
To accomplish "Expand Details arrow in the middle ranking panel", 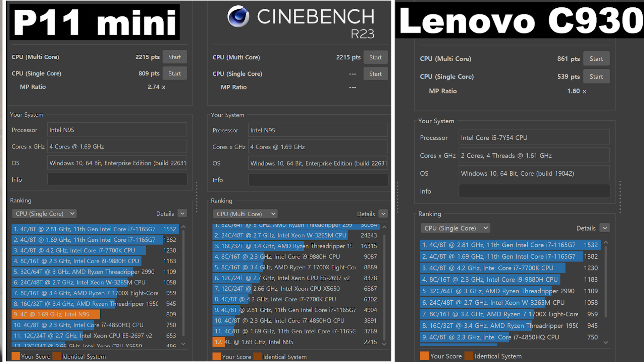I will (x=383, y=214).
